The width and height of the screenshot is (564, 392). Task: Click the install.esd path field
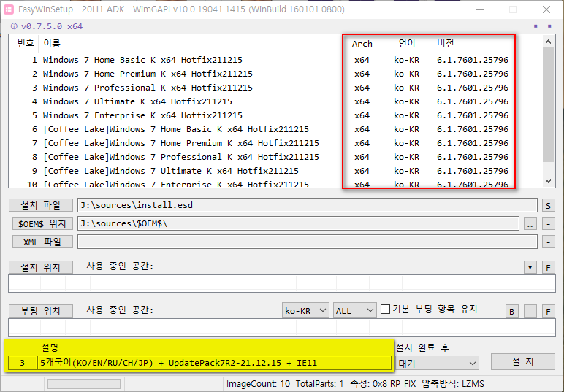point(307,205)
